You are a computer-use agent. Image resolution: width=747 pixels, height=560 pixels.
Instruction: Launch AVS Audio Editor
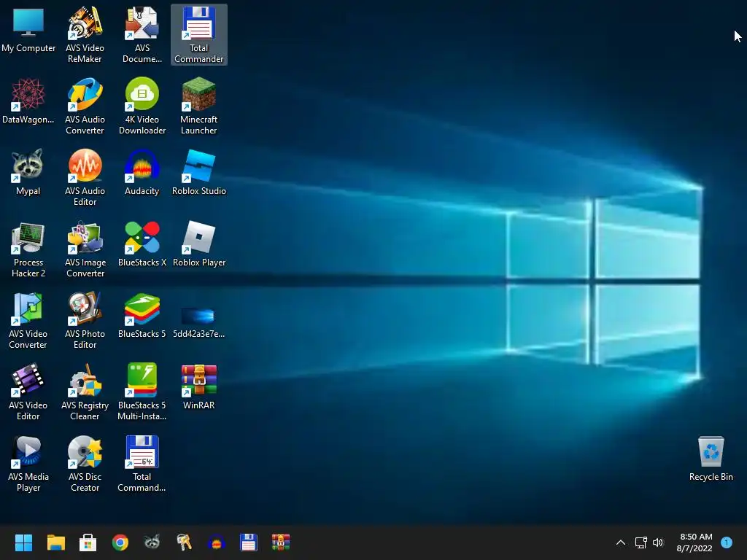coord(85,177)
